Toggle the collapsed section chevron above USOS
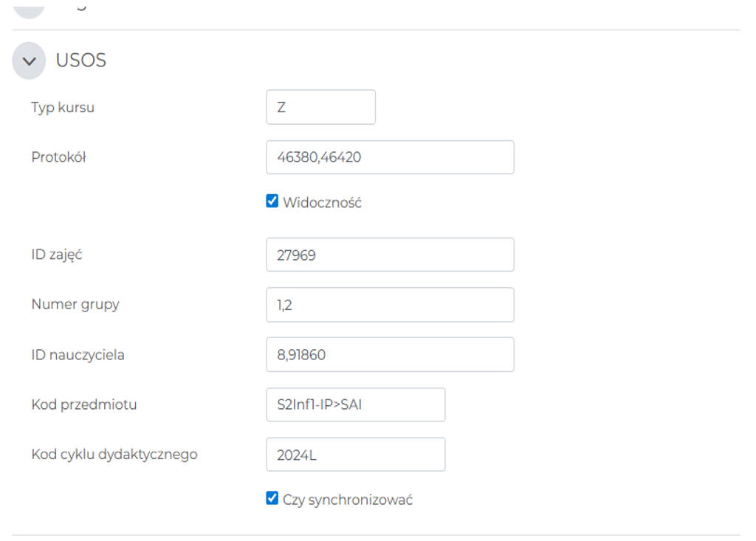Image resolution: width=756 pixels, height=541 pixels. (29, 7)
